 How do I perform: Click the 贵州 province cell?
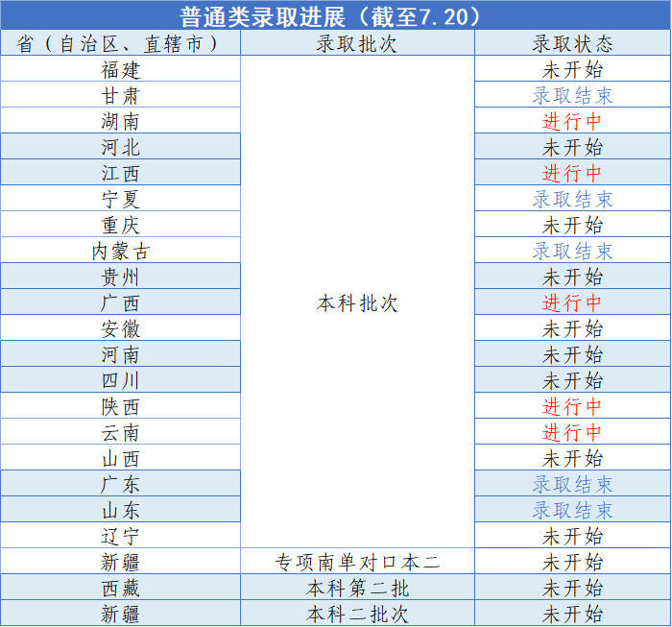click(120, 276)
